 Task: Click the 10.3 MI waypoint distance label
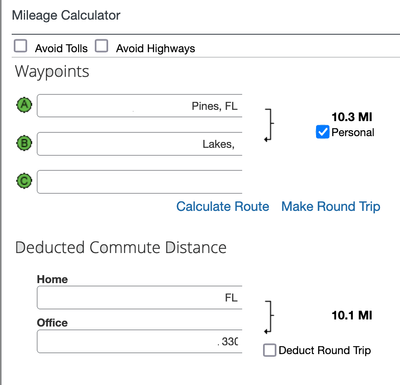pos(352,117)
